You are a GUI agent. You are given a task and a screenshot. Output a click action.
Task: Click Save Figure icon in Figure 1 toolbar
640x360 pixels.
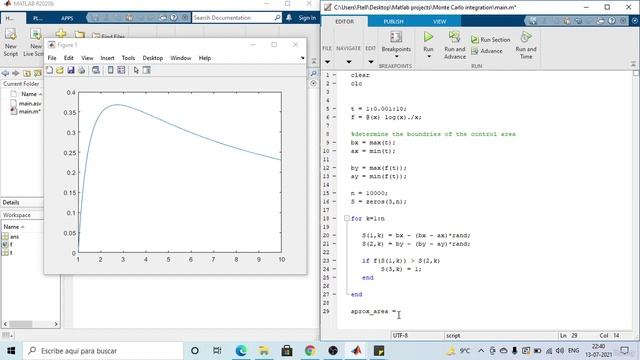(71, 70)
